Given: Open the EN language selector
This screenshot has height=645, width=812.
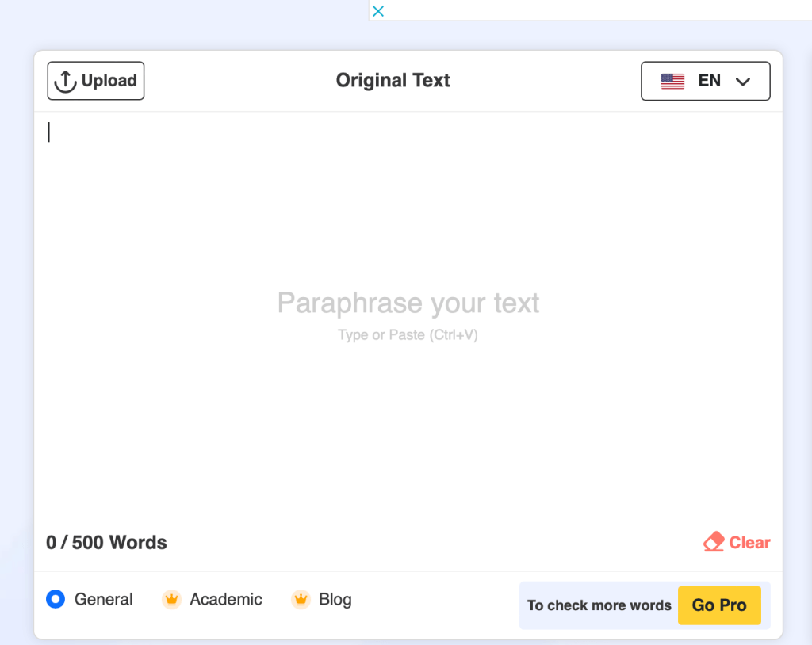Looking at the screenshot, I should point(709,81).
